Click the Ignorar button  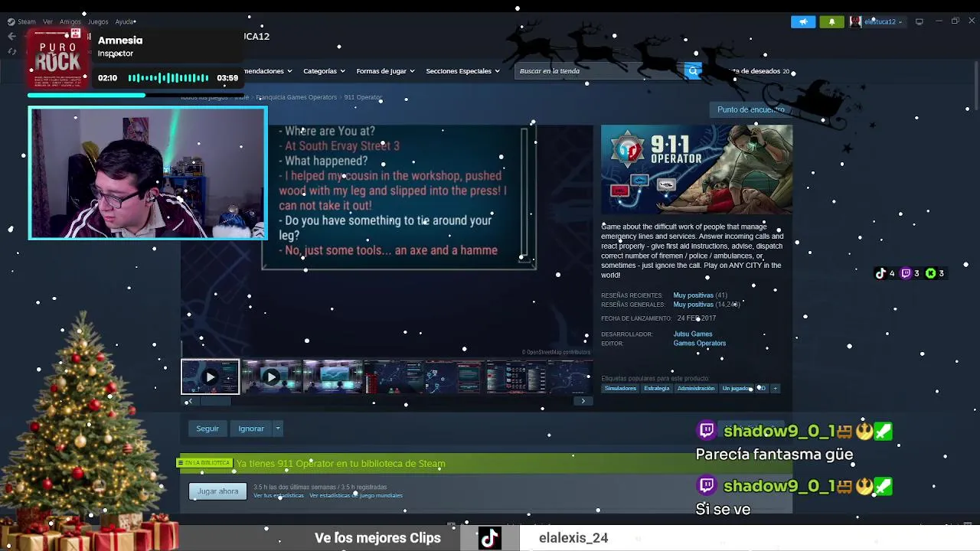(x=251, y=429)
